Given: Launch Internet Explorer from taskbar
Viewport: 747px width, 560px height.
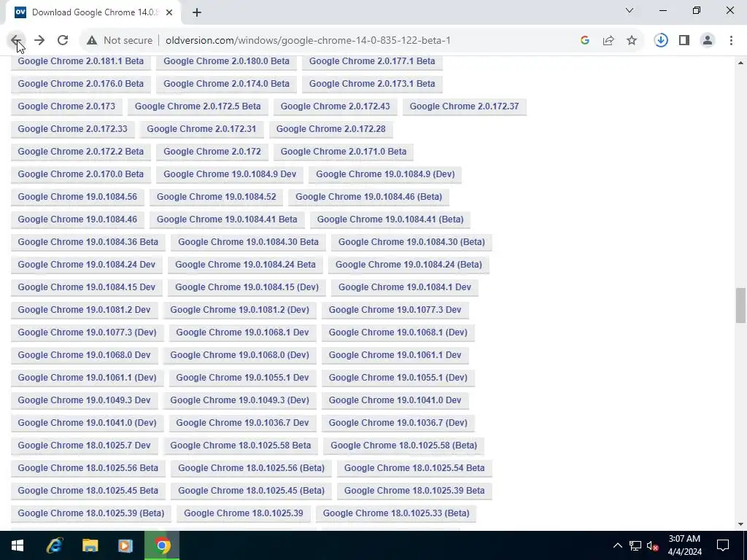Looking at the screenshot, I should 54,545.
